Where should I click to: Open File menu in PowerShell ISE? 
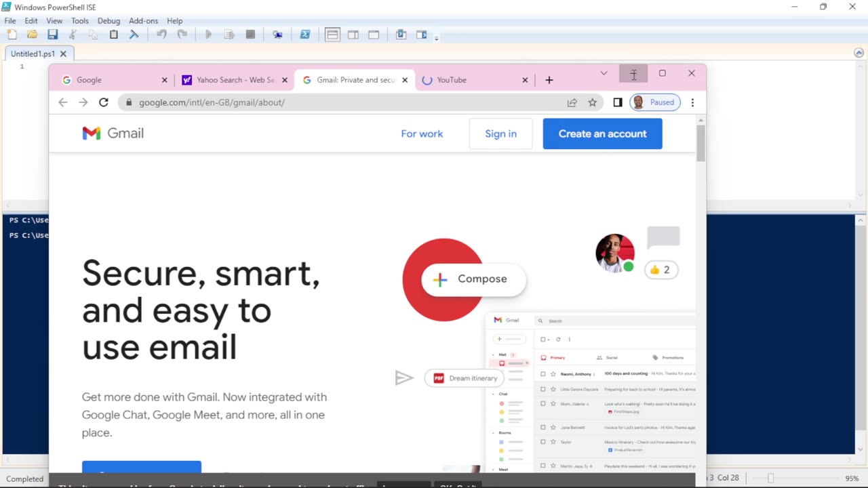(10, 21)
